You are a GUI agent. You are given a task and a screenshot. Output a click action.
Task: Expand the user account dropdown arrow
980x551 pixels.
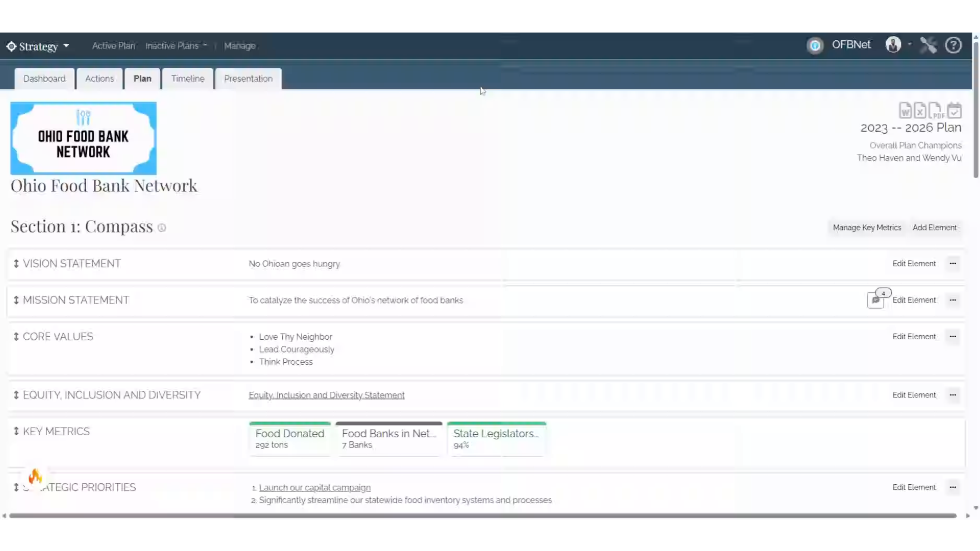pos(910,44)
